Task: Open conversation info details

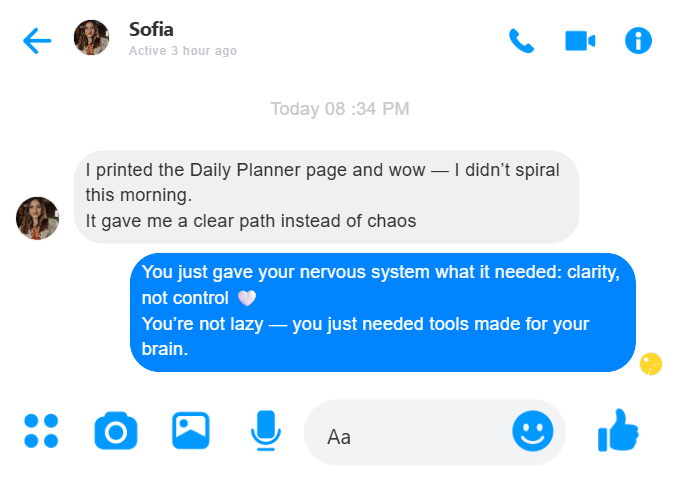Action: coord(638,40)
